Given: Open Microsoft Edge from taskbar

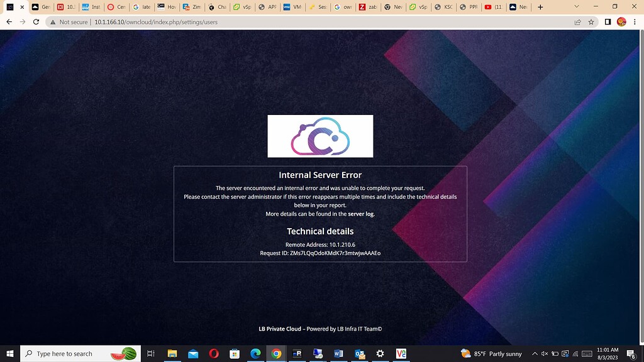Looking at the screenshot, I should (x=255, y=353).
